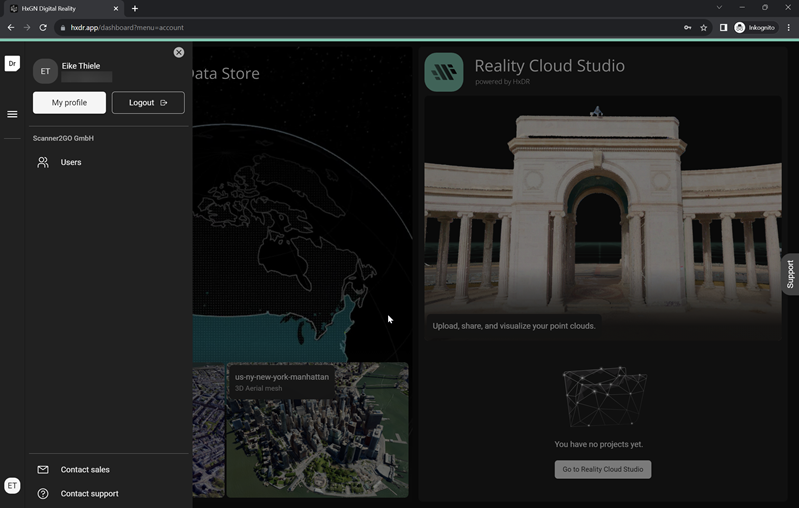Open the saved passwords key icon
The height and width of the screenshot is (508, 799).
tap(687, 28)
